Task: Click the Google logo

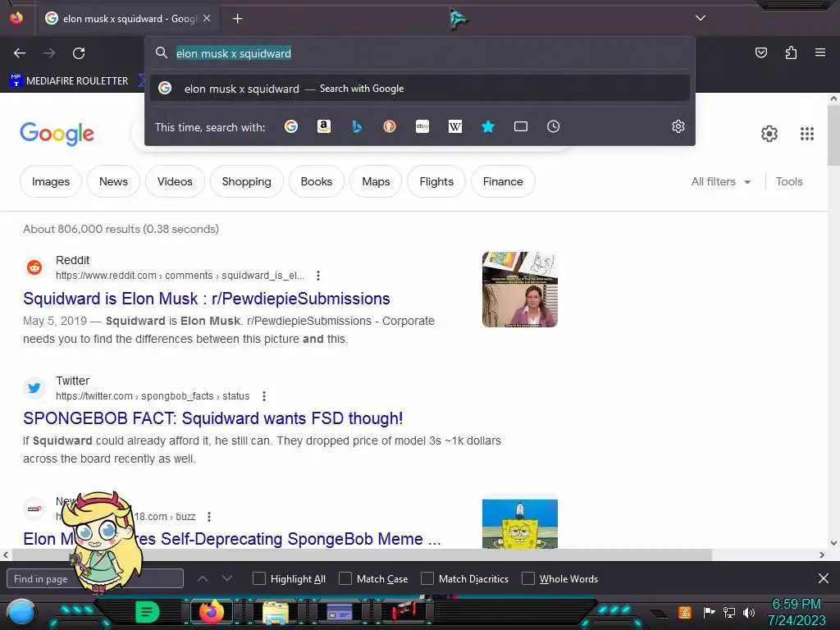Action: pyautogui.click(x=57, y=134)
